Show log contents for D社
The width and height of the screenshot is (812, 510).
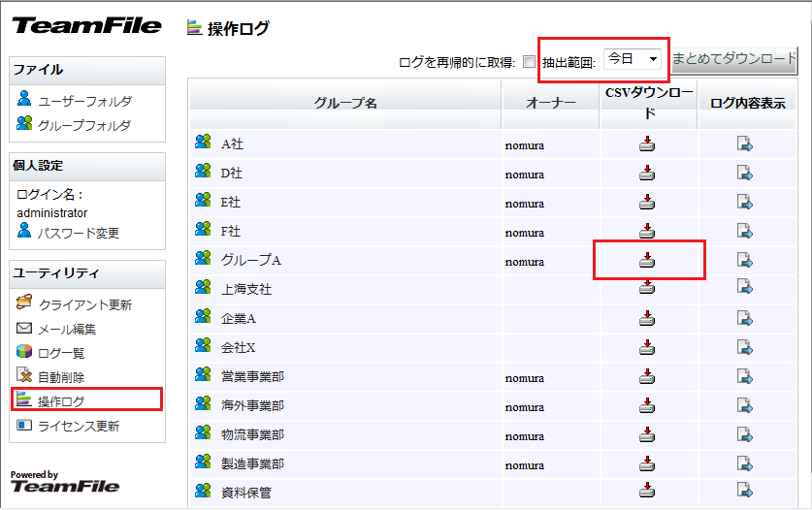[744, 174]
